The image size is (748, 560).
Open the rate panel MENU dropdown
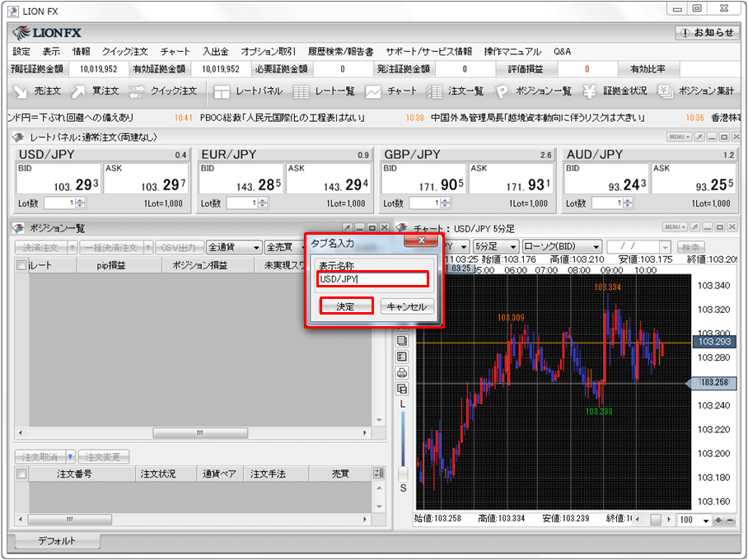coord(679,138)
